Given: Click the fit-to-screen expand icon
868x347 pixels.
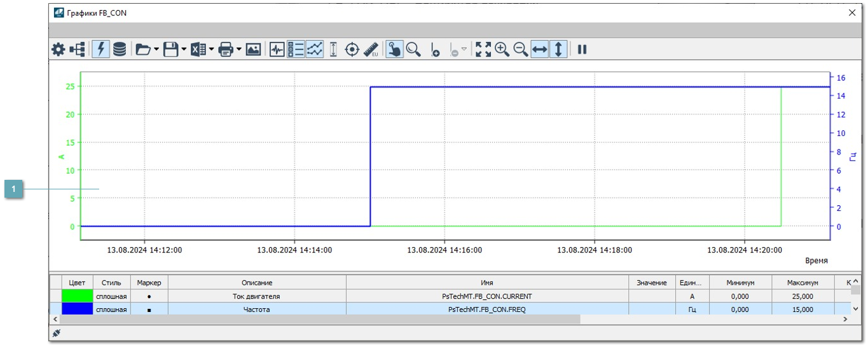Looking at the screenshot, I should point(483,50).
